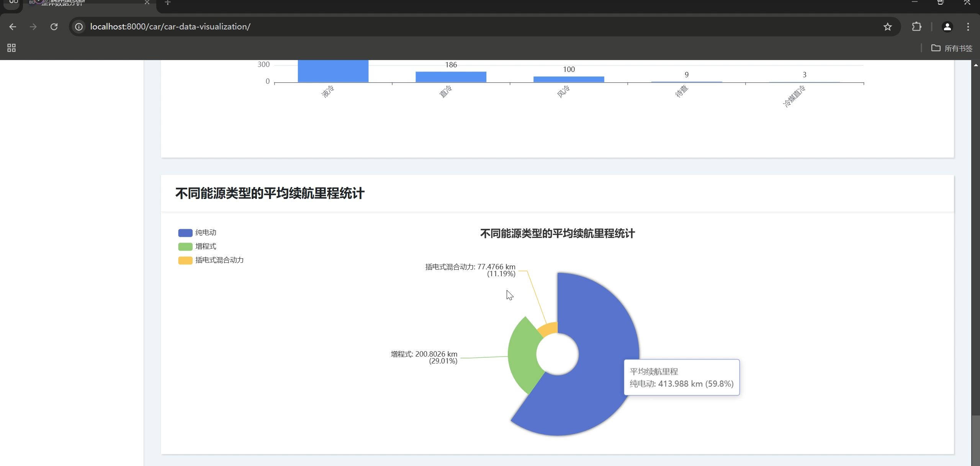Click the 风冷 axis label
980x466 pixels.
point(563,92)
